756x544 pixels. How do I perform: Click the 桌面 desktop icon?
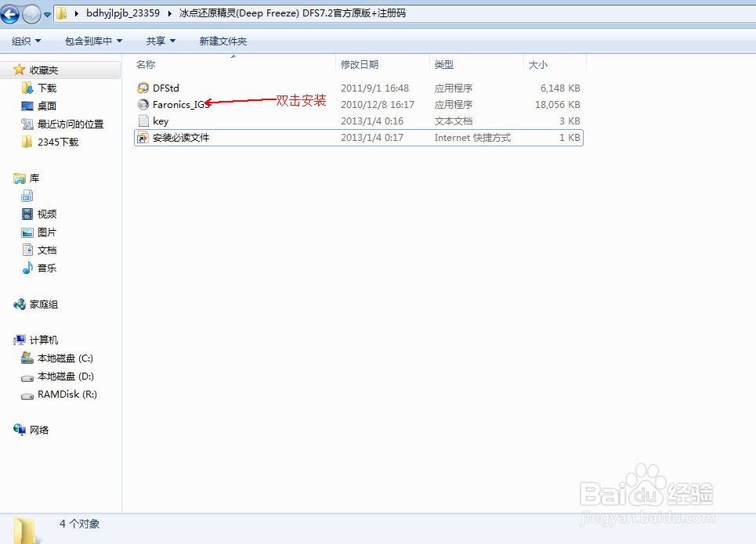27,106
